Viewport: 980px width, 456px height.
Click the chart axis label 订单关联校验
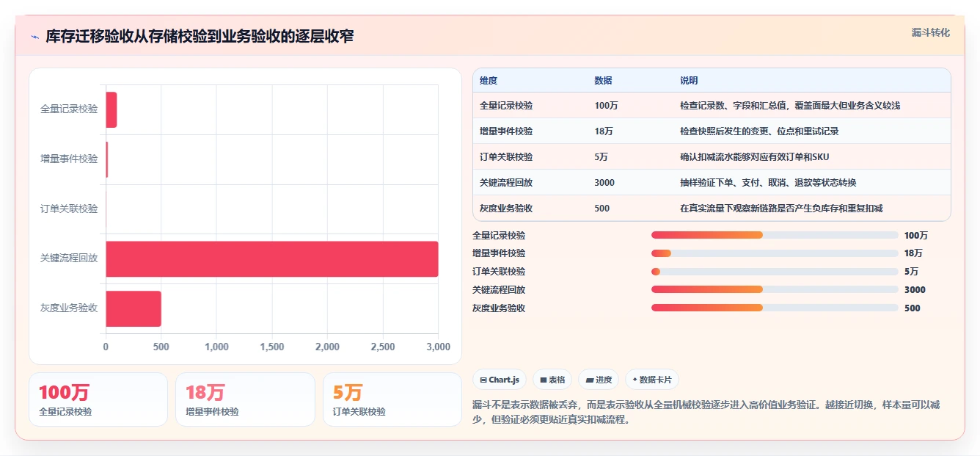[69, 209]
